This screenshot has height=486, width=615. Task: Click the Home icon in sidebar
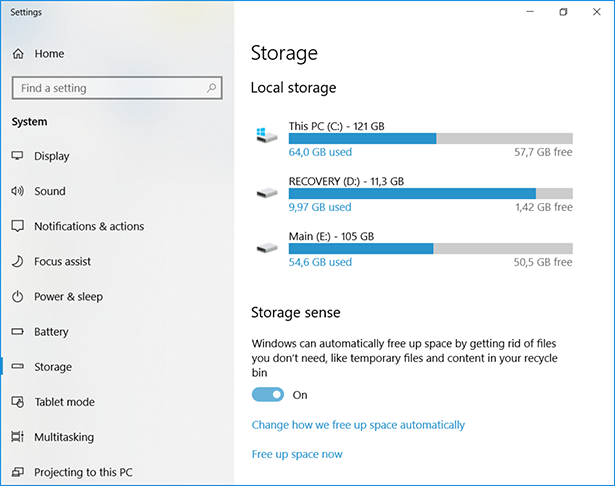(18, 54)
